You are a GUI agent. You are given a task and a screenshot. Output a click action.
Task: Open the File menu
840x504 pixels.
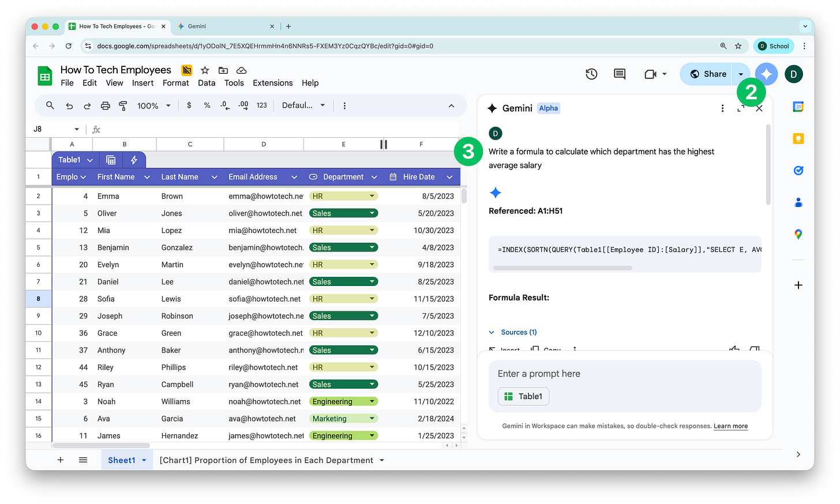tap(67, 83)
